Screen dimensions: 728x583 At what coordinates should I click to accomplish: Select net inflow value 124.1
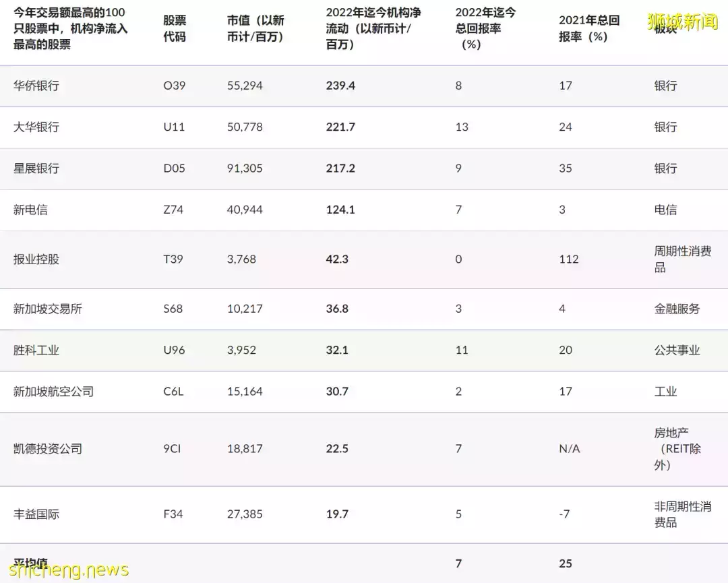[x=340, y=210]
